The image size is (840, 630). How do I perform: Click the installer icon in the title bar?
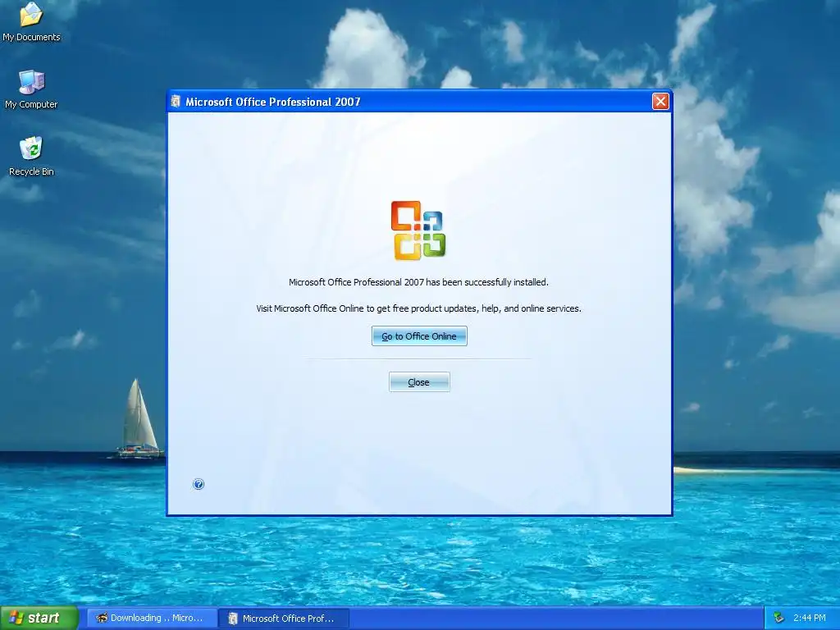[x=176, y=101]
